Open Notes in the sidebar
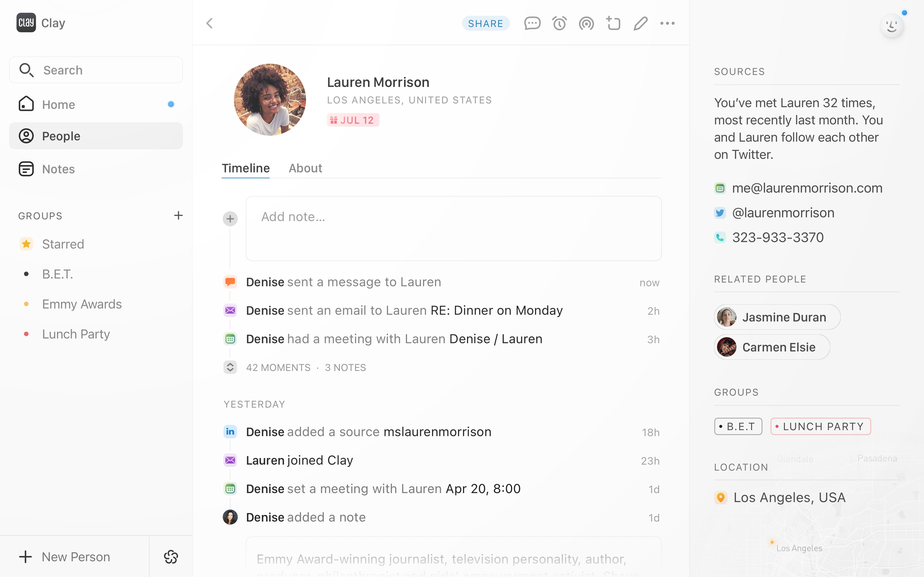The height and width of the screenshot is (577, 924). (58, 169)
